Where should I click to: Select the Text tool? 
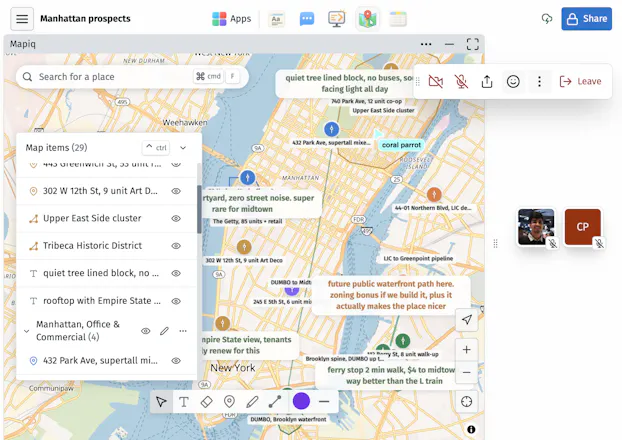click(x=184, y=402)
